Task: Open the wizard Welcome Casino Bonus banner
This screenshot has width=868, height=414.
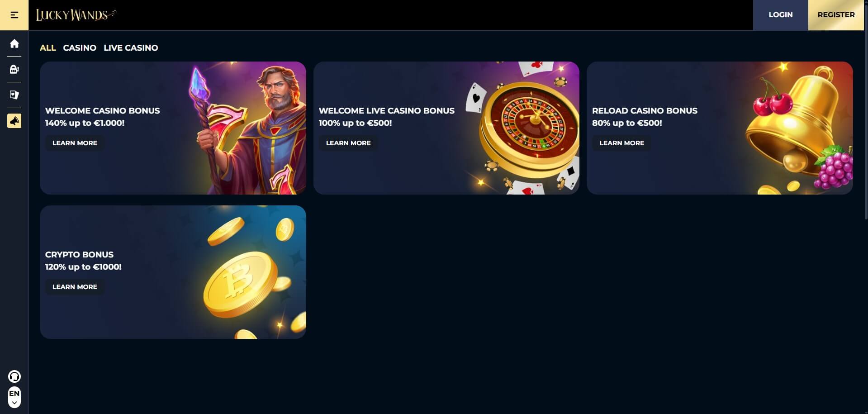Action: point(173,128)
